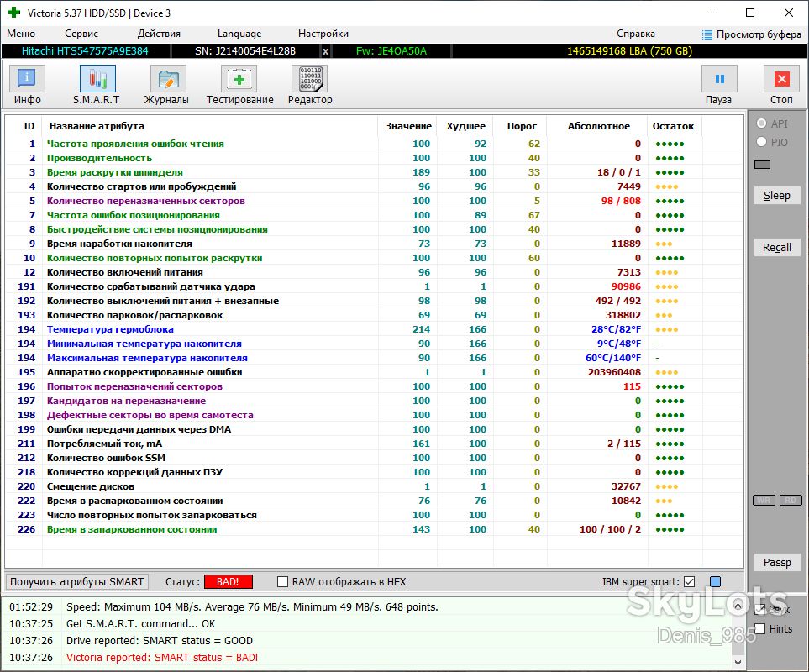
Task: Click the blue square next to IBM super smart
Action: [x=715, y=582]
